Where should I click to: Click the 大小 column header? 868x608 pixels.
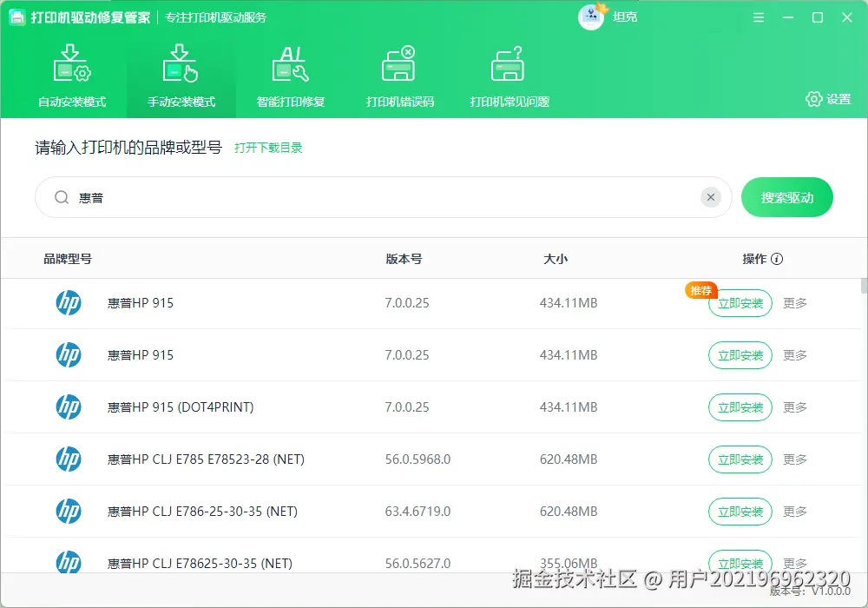point(556,259)
